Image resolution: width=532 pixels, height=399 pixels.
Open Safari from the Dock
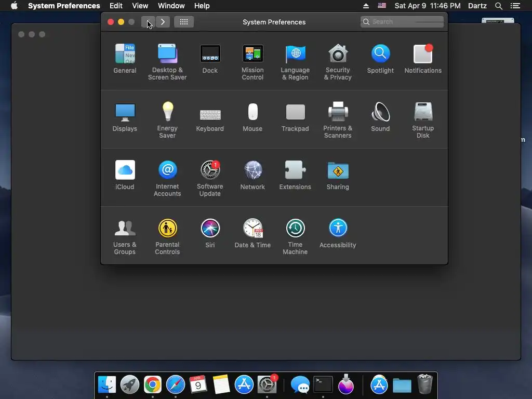[176, 384]
